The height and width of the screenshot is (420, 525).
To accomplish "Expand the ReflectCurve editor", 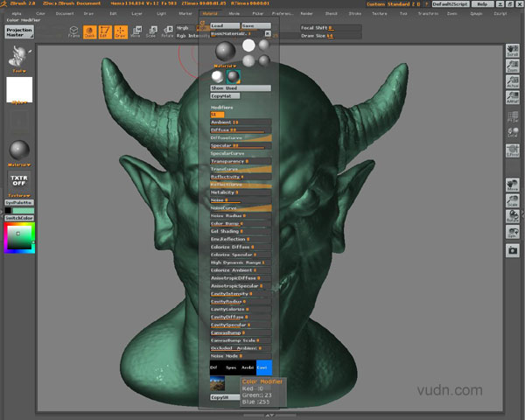I will click(x=241, y=185).
